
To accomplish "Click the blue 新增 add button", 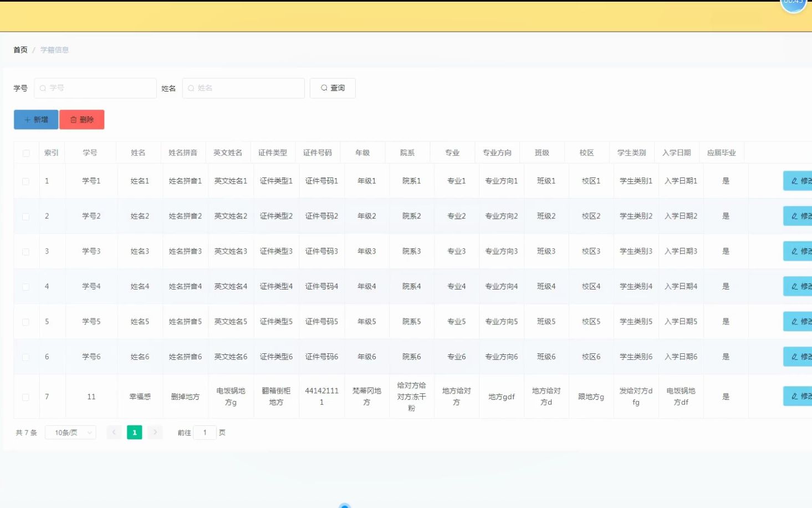I will pyautogui.click(x=36, y=120).
